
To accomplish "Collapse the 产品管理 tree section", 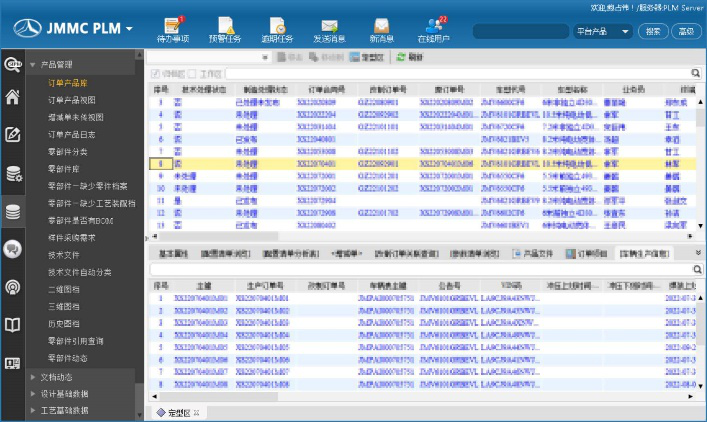I will 33,65.
